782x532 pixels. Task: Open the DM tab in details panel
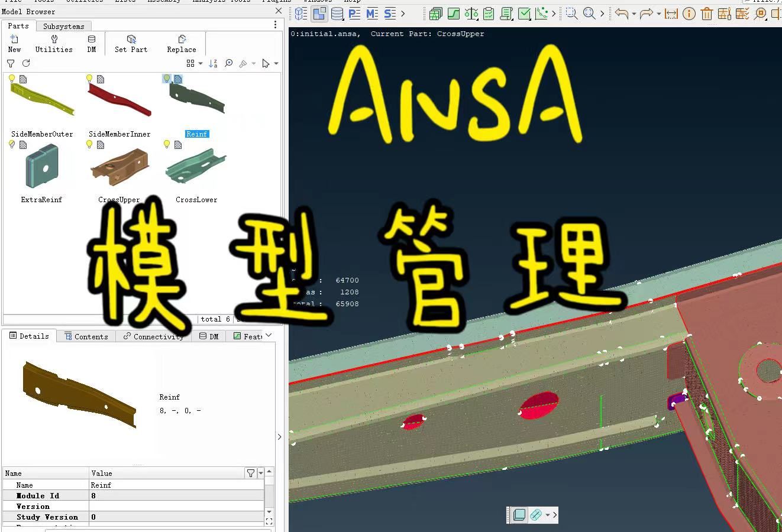[x=209, y=336]
